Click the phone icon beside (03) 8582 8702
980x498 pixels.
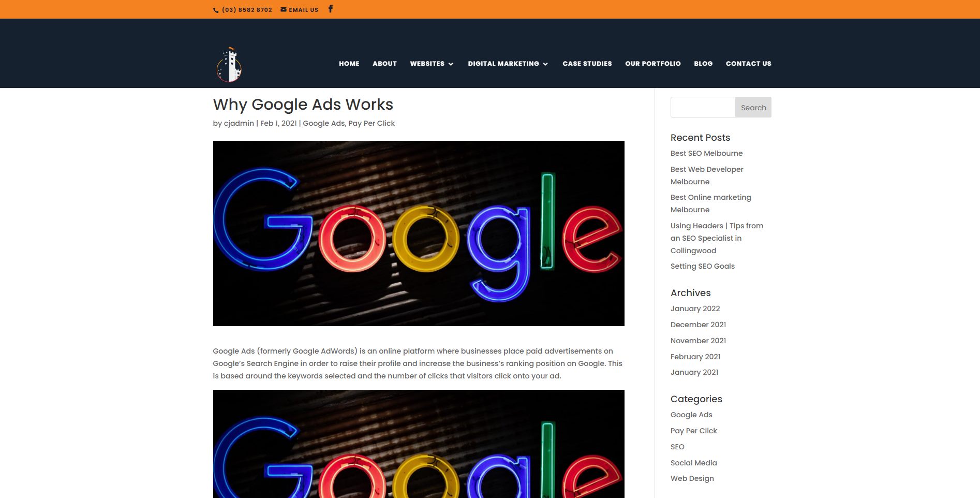[x=216, y=10]
